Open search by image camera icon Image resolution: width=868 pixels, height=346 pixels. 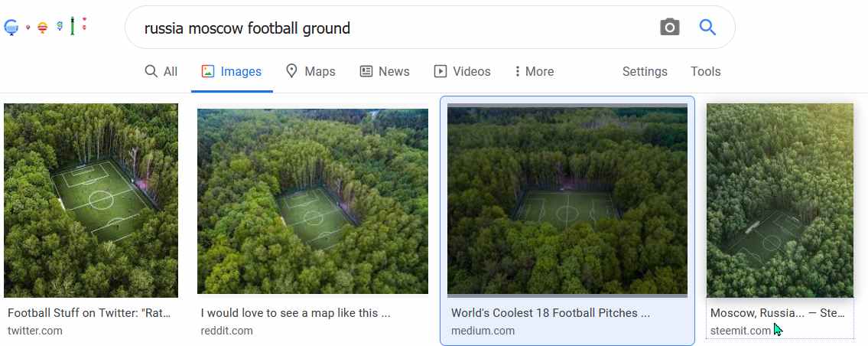click(669, 27)
